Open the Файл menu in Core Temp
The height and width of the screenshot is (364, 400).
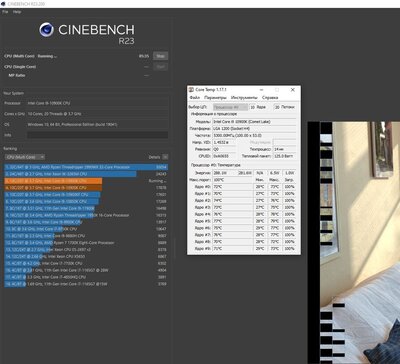195,98
